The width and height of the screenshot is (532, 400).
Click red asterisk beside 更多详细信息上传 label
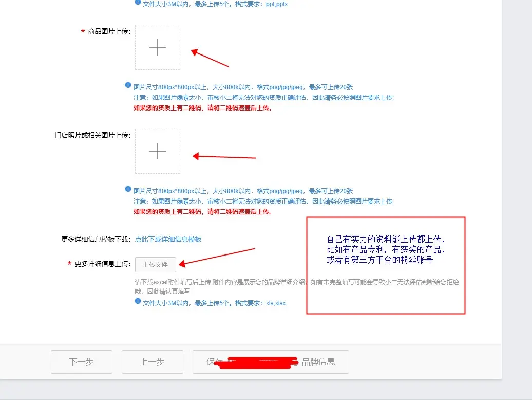pyautogui.click(x=69, y=264)
